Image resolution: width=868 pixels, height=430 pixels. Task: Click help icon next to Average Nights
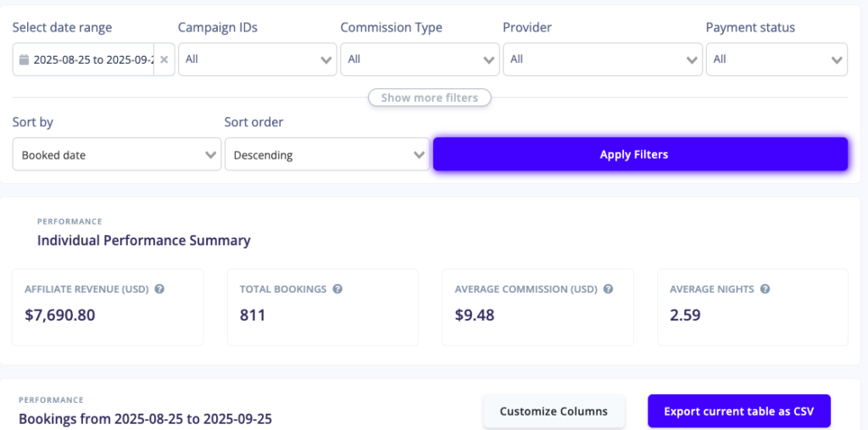point(765,289)
